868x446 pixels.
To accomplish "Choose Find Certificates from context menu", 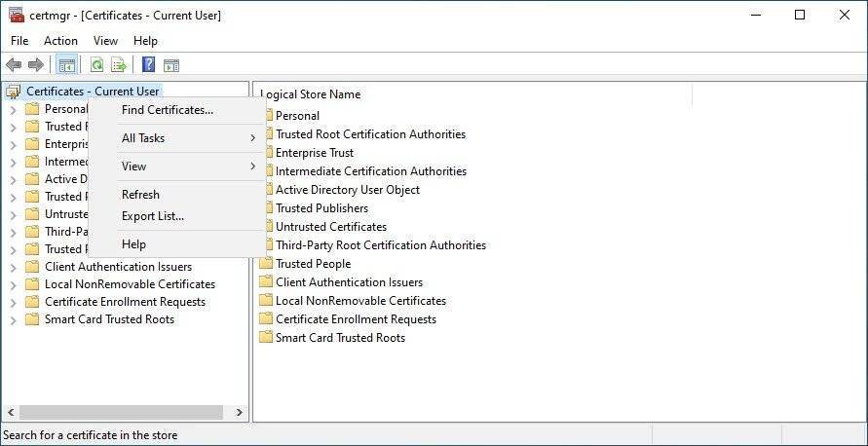I will (x=167, y=110).
